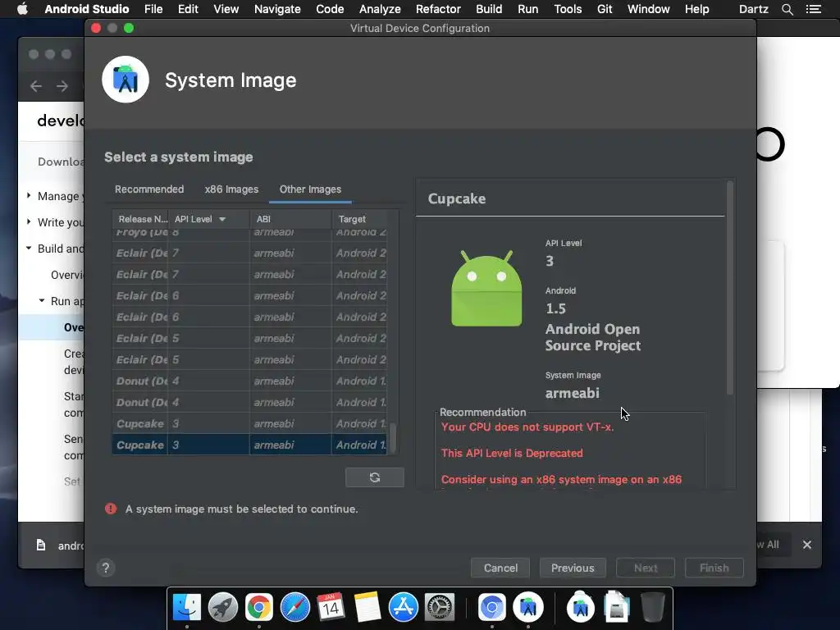Click the details panel vertical scrollbar
The height and width of the screenshot is (630, 840).
coord(729,288)
